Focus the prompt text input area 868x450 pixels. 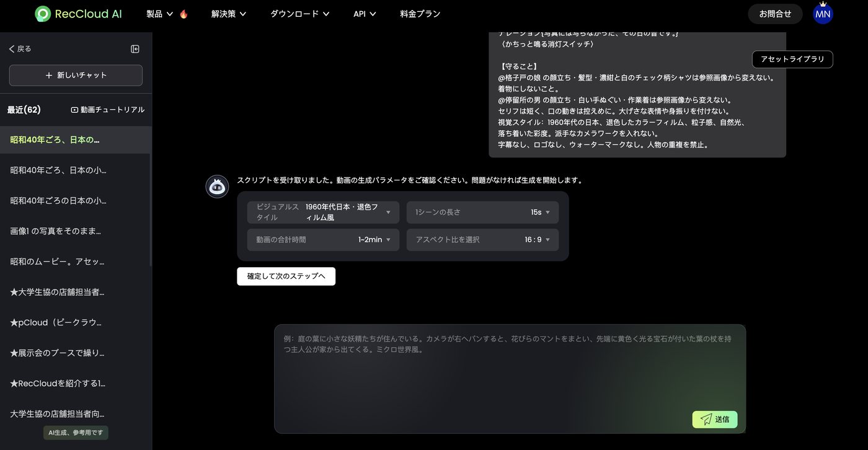pyautogui.click(x=510, y=379)
